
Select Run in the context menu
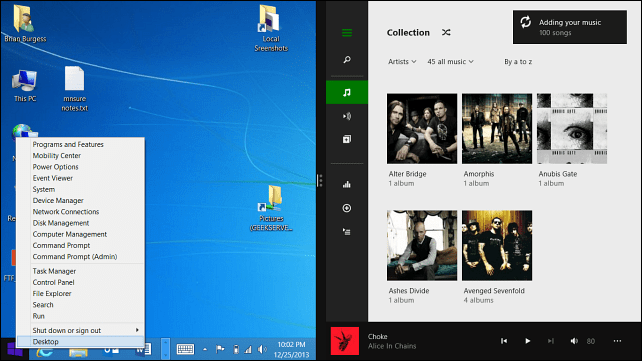tap(80, 316)
